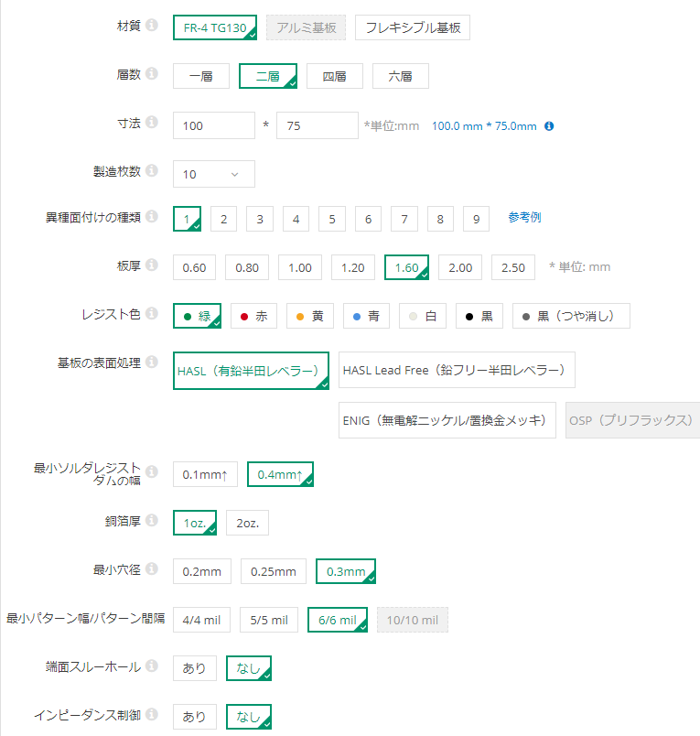Set board thickness to 1.60
This screenshot has height=736, width=700.
407,267
